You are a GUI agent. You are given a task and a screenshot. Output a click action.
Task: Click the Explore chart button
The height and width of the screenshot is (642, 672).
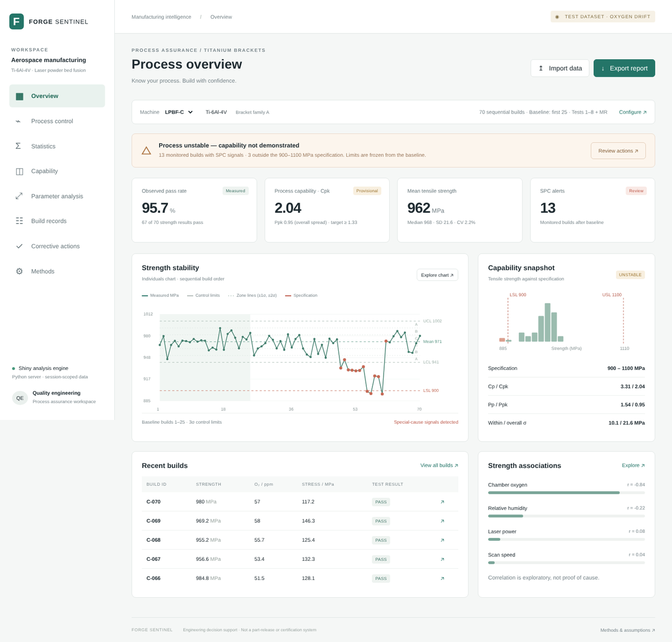click(x=437, y=275)
